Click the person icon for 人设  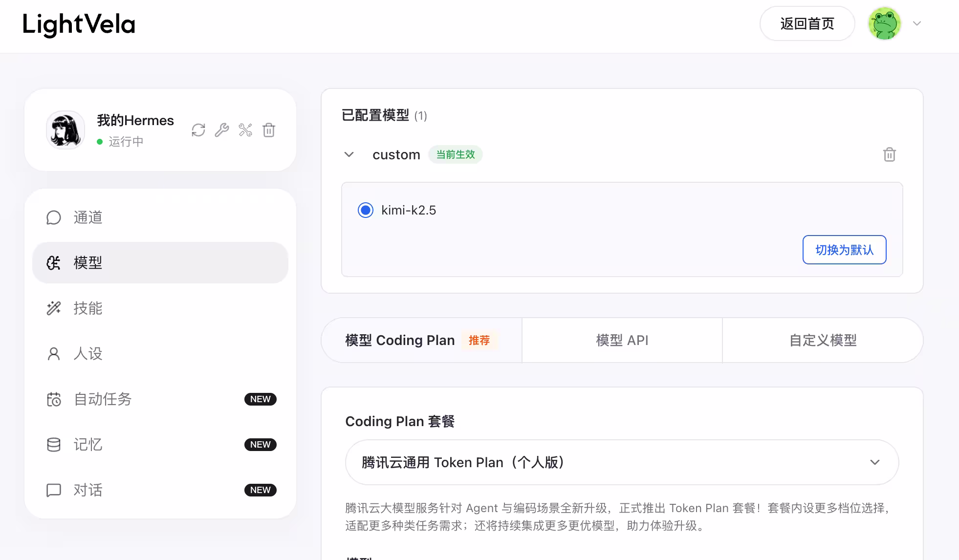click(x=54, y=354)
